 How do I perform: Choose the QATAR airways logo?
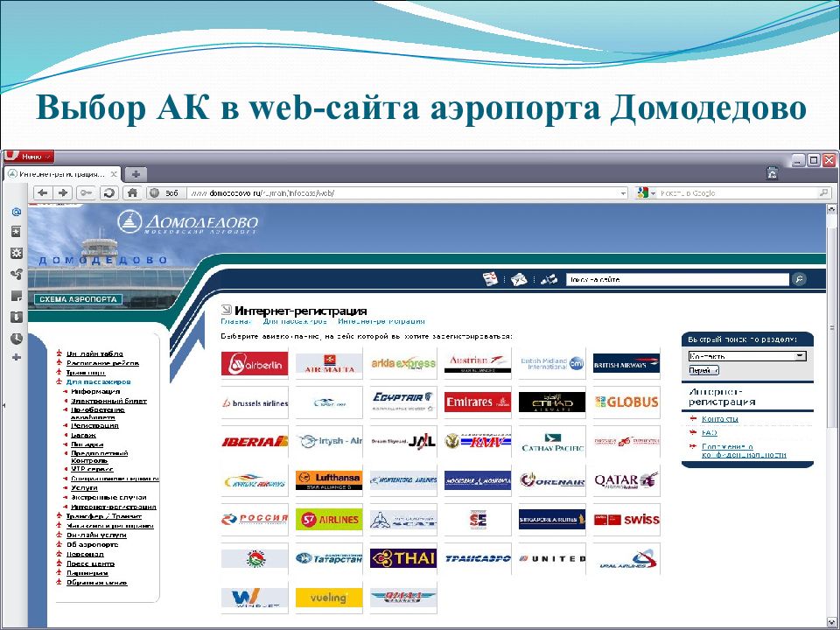click(x=626, y=480)
